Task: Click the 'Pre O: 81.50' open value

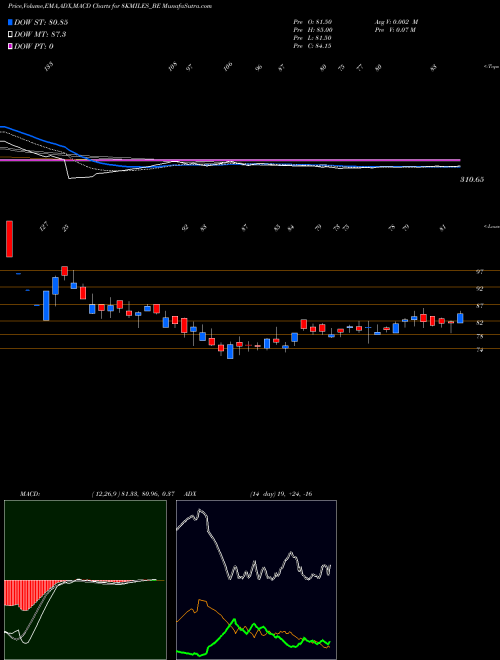Action: pyautogui.click(x=313, y=22)
